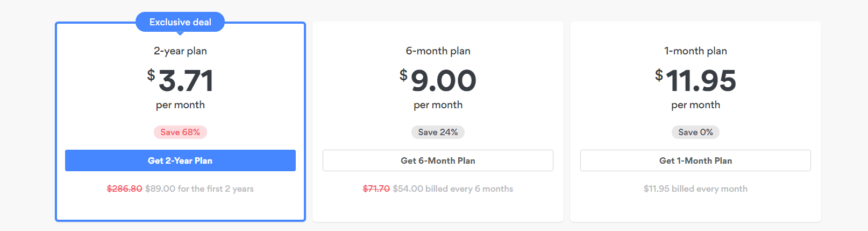The image size is (868, 231).
Task: Select the 6-month plan title
Action: click(x=438, y=51)
